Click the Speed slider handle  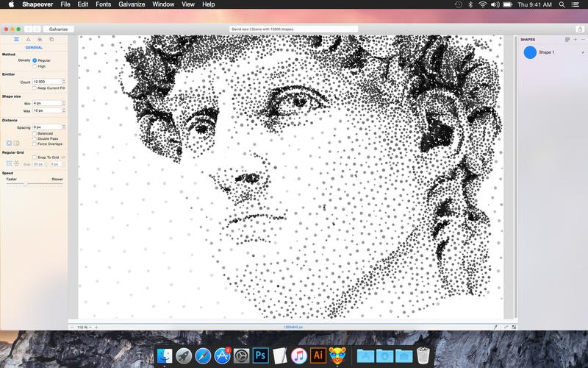click(x=26, y=184)
